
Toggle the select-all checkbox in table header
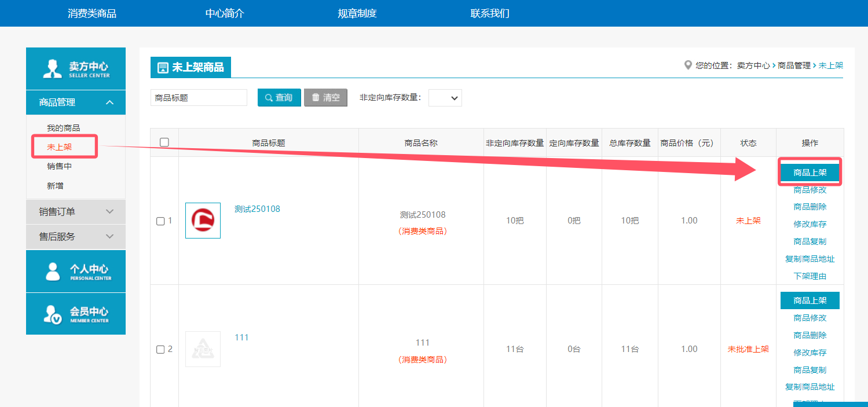coord(164,142)
